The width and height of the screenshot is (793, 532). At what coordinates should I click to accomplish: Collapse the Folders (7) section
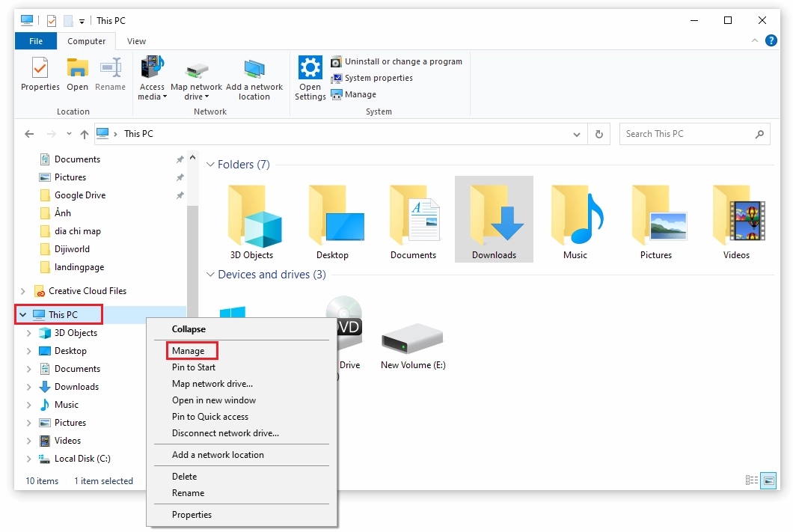pyautogui.click(x=210, y=164)
